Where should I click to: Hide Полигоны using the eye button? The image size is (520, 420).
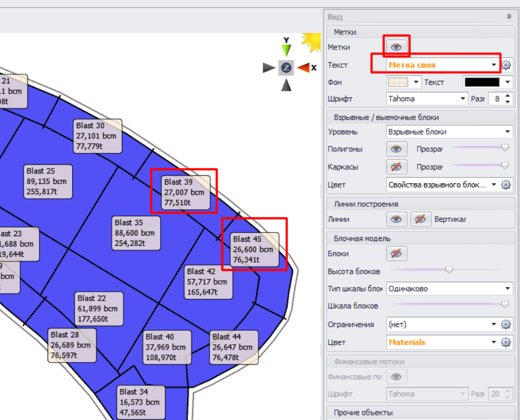[x=397, y=149]
